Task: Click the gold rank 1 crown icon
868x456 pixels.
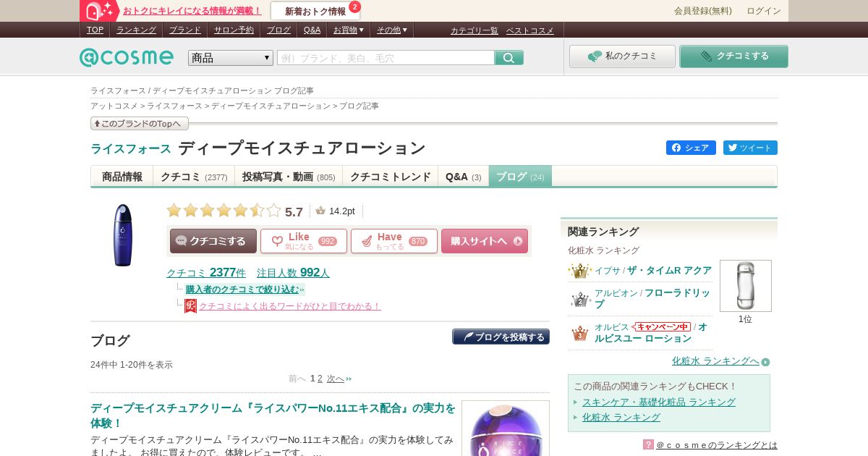Action: [579, 271]
